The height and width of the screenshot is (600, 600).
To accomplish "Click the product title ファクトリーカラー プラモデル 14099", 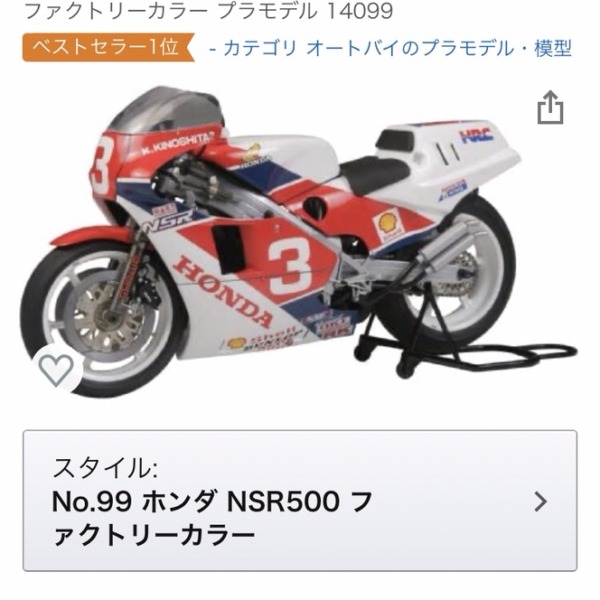I will (x=209, y=11).
